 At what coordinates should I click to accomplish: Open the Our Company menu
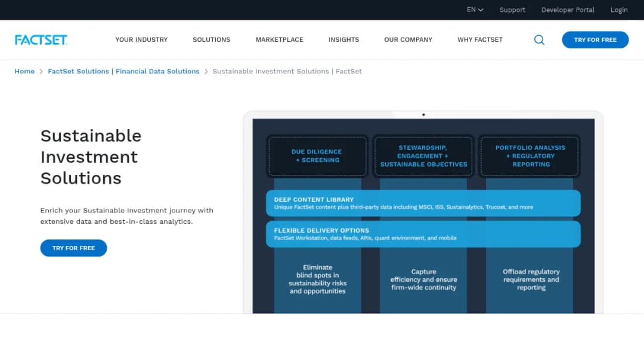408,40
